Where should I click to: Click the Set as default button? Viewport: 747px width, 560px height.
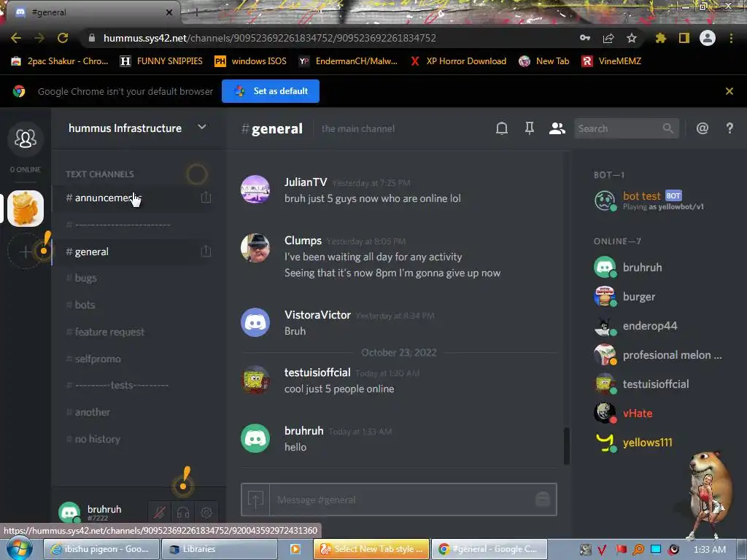[271, 91]
